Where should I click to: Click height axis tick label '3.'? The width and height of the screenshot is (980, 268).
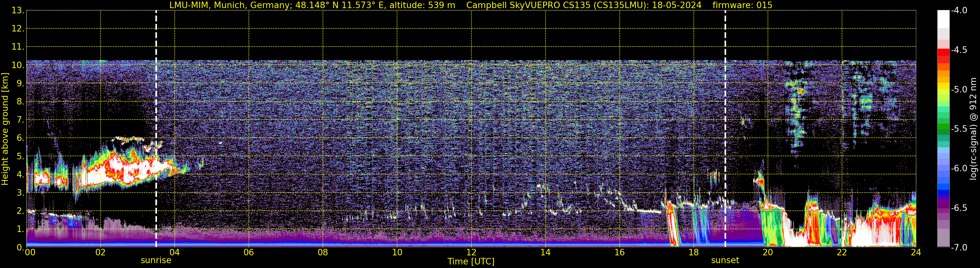20,193
